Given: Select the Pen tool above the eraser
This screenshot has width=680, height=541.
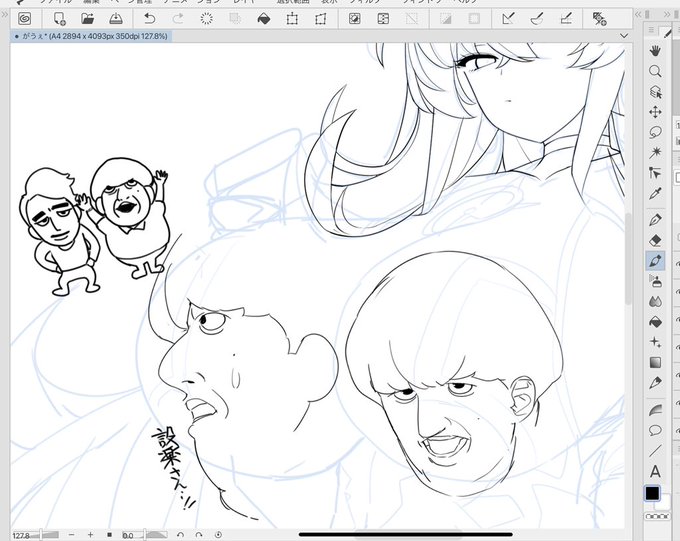Looking at the screenshot, I should [655, 220].
